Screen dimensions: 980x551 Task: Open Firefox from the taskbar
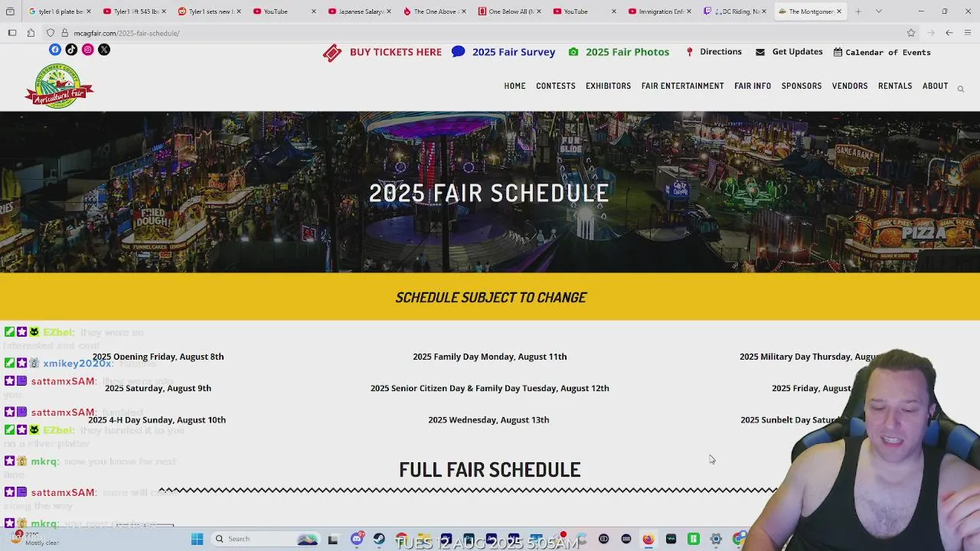click(x=648, y=539)
